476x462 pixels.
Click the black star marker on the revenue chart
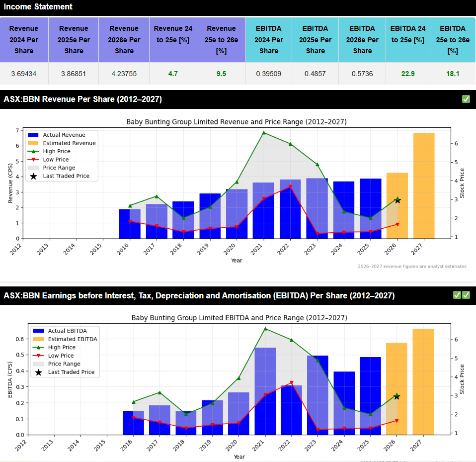397,200
